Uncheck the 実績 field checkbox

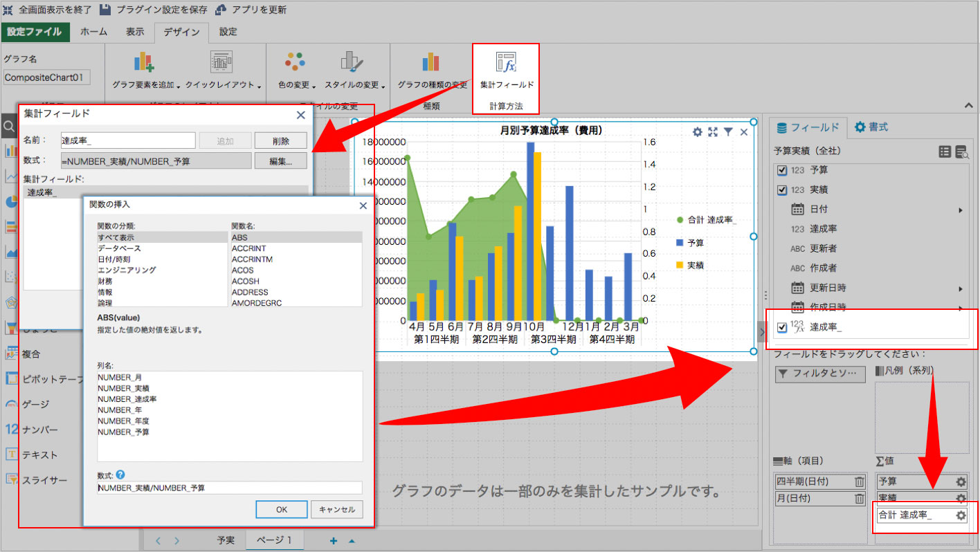click(x=782, y=190)
